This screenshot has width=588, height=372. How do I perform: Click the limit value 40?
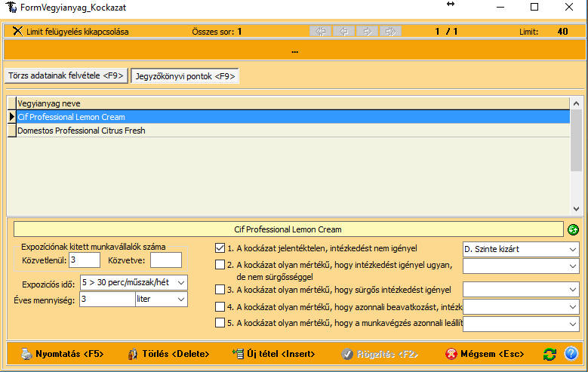click(562, 32)
